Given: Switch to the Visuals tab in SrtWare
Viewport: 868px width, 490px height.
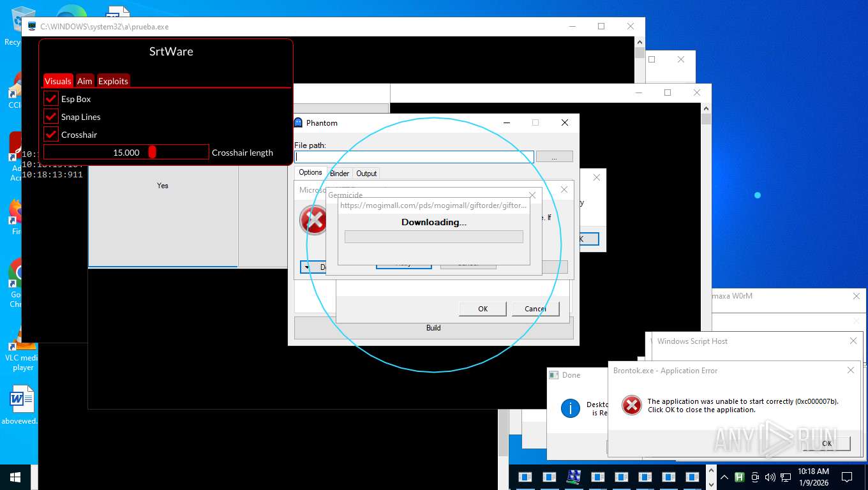Looking at the screenshot, I should tap(58, 81).
